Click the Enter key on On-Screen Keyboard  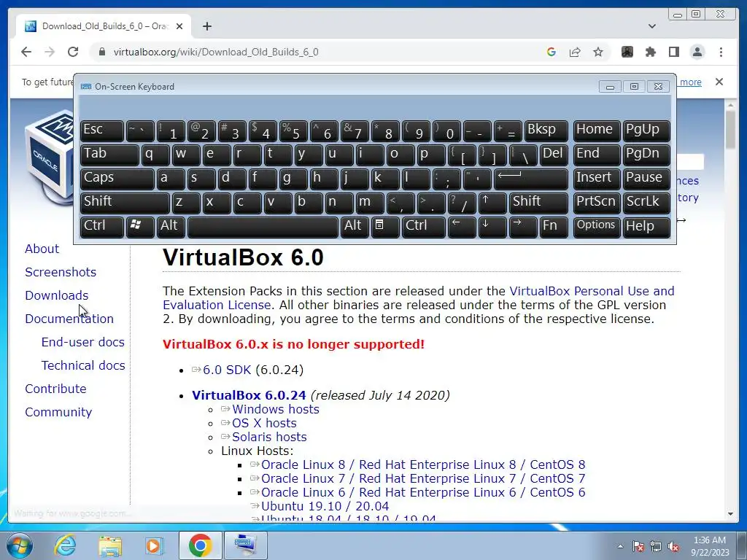(x=531, y=179)
